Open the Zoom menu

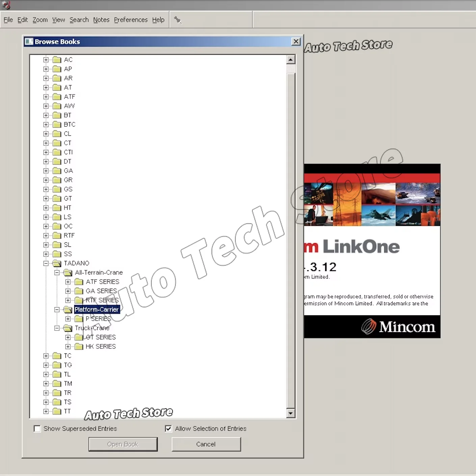coord(40,20)
